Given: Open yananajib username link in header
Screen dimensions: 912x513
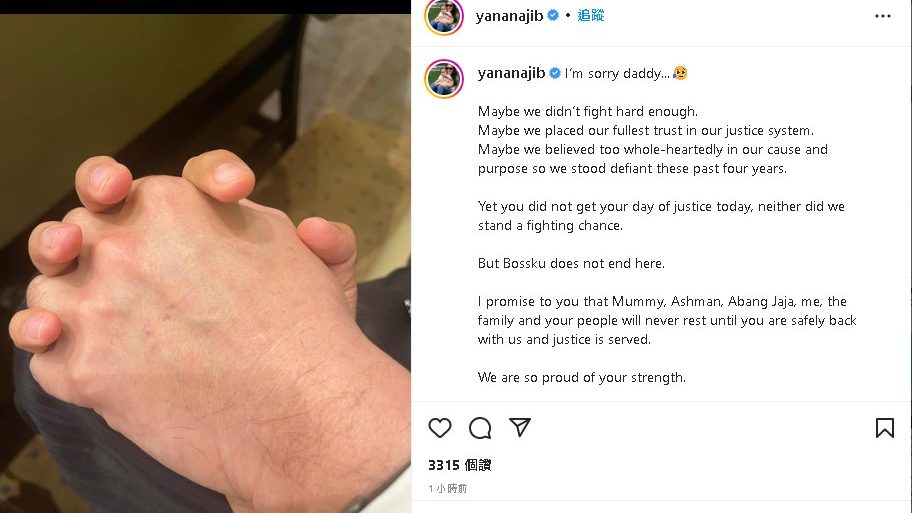Looking at the screenshot, I should click(510, 16).
